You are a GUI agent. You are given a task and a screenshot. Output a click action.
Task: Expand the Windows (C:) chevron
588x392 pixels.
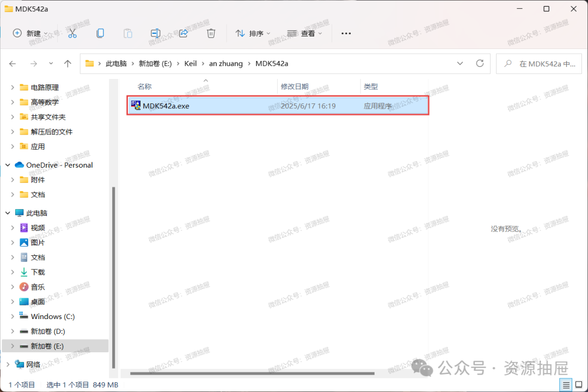[x=13, y=317]
